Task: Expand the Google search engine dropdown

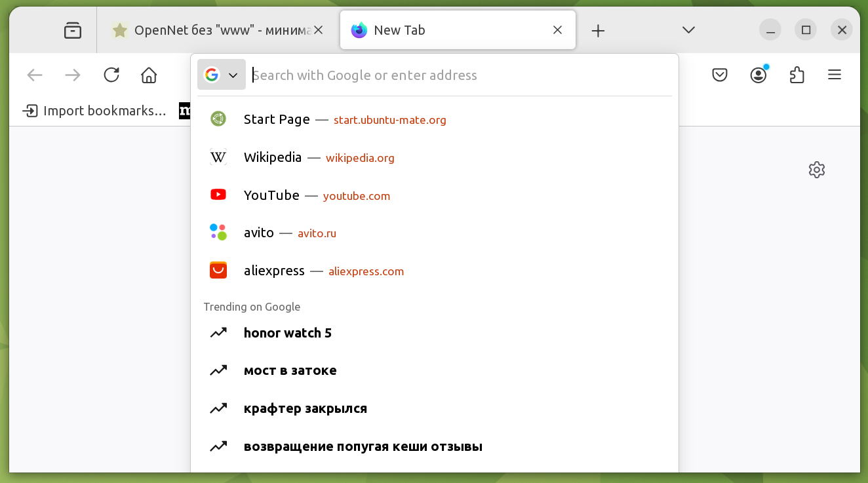Action: tap(221, 75)
